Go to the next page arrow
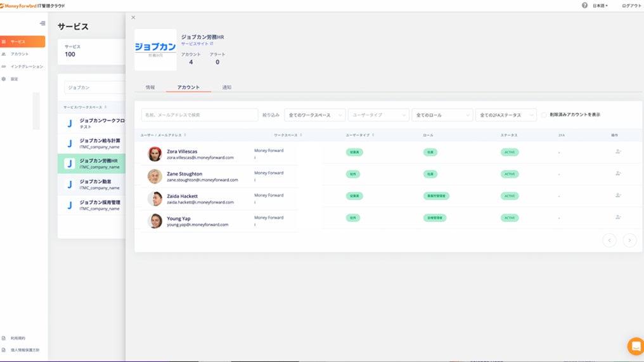This screenshot has width=644, height=362. 629,240
